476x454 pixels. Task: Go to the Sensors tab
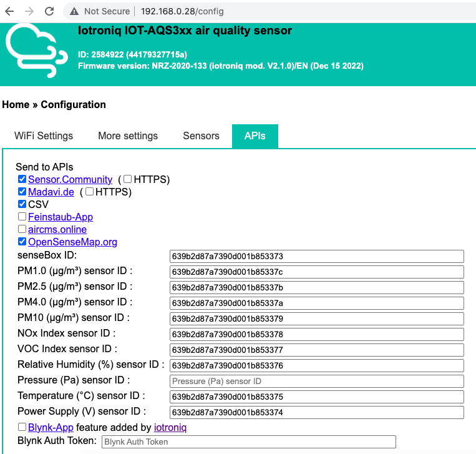201,136
